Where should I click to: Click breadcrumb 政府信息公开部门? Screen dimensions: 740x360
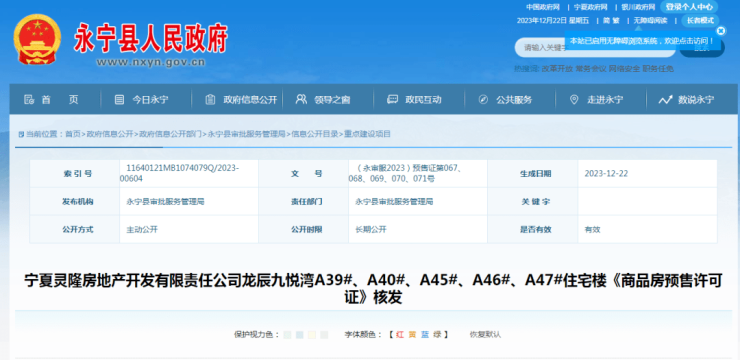[x=170, y=134]
